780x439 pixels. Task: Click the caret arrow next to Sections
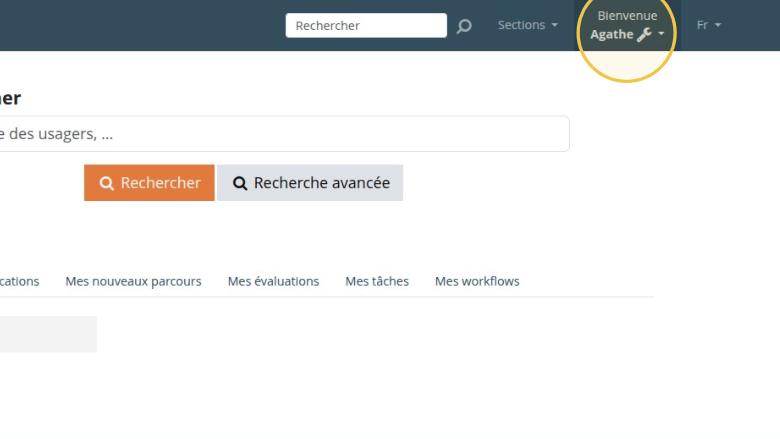point(555,26)
